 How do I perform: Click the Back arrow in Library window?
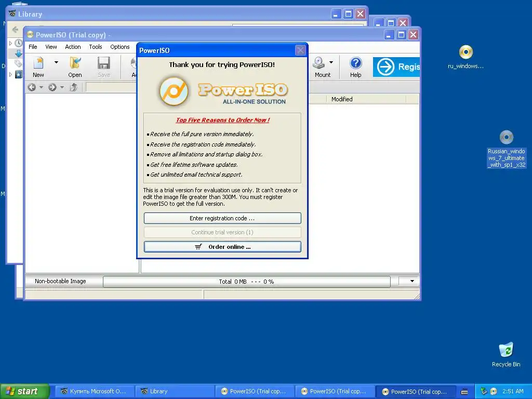tap(15, 30)
